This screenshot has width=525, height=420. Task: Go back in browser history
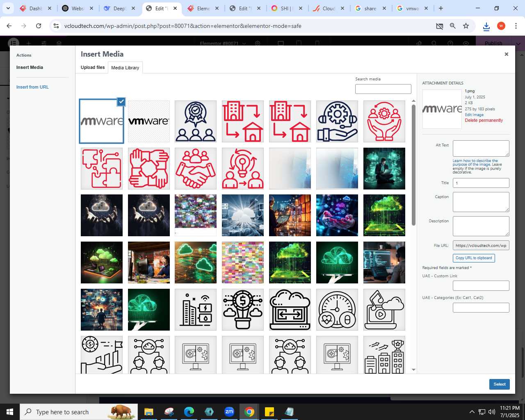click(x=9, y=26)
